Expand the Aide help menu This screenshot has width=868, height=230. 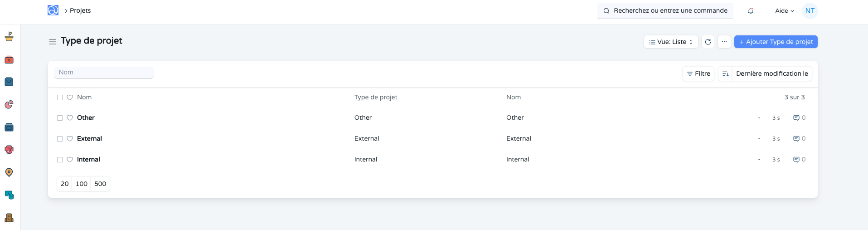[x=784, y=11]
